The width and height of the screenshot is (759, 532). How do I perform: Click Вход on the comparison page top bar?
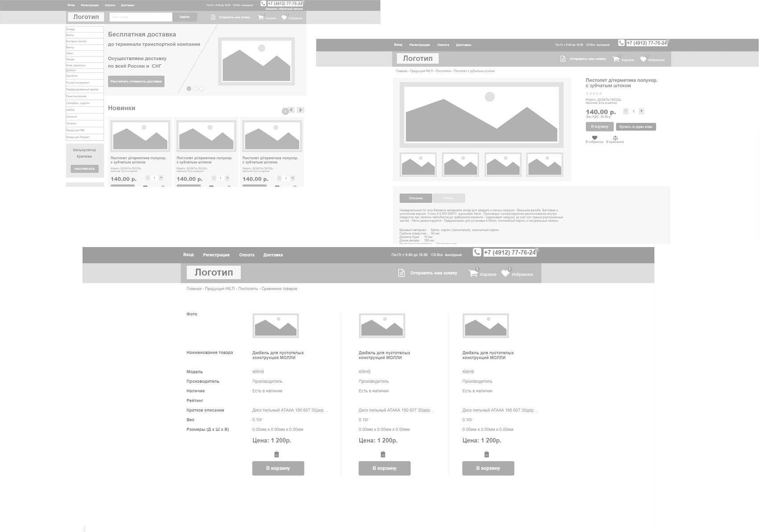(x=189, y=255)
